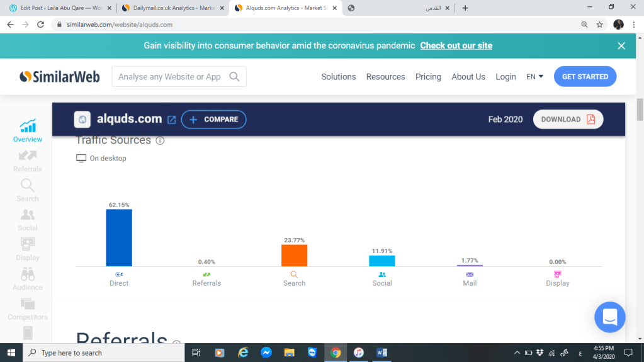
Task: Click the blue Direct traffic bar
Action: (119, 237)
